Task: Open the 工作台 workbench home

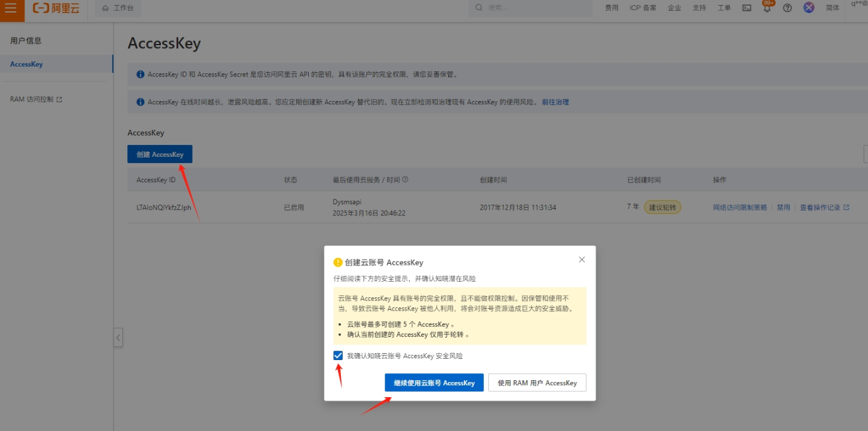Action: (x=118, y=8)
